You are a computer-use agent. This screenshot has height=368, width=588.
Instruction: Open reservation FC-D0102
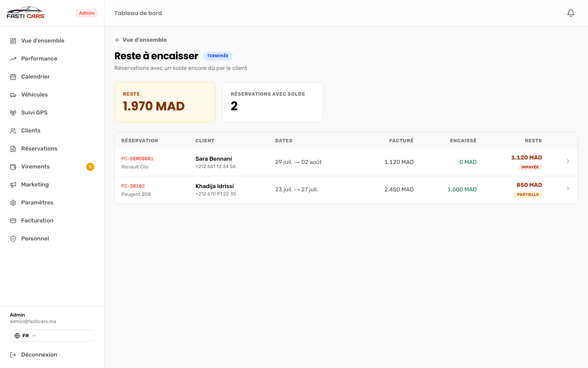pyautogui.click(x=133, y=186)
